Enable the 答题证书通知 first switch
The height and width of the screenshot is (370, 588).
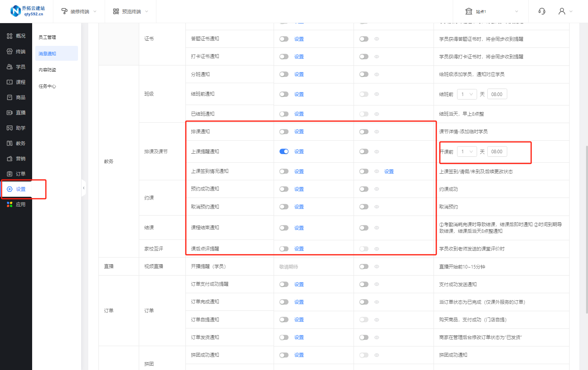284,39
